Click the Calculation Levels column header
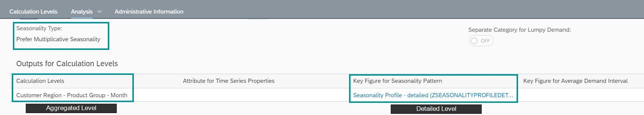The image size is (644, 115). click(x=40, y=81)
